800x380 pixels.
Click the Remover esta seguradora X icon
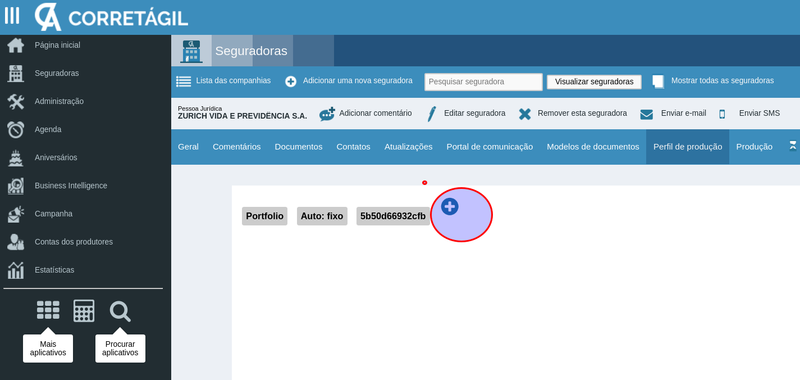[524, 114]
